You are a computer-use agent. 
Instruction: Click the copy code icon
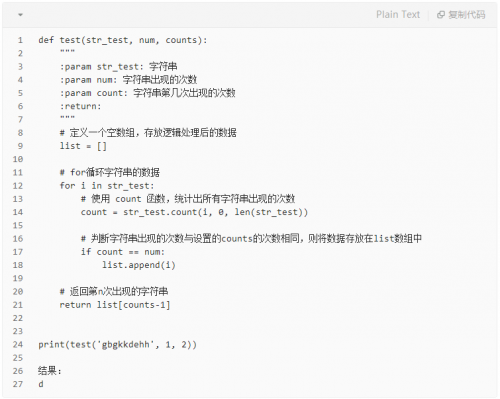click(x=441, y=15)
